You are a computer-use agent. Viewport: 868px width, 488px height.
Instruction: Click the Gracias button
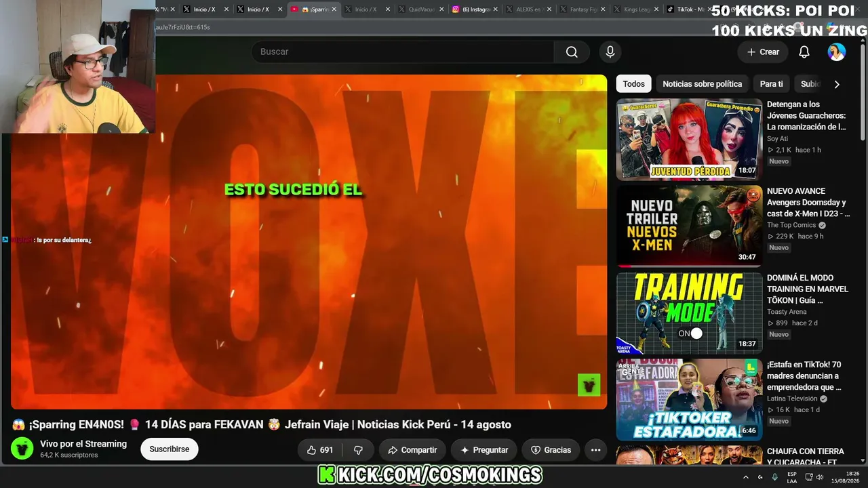[551, 450]
